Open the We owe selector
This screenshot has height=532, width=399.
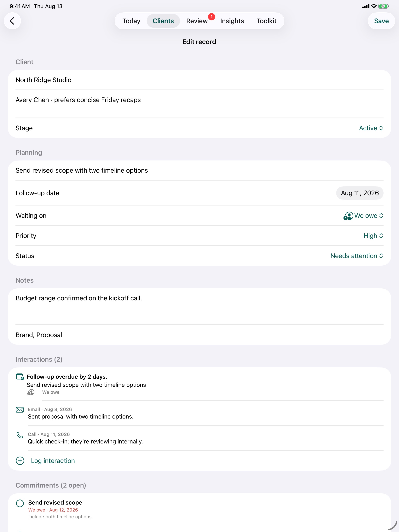[363, 216]
